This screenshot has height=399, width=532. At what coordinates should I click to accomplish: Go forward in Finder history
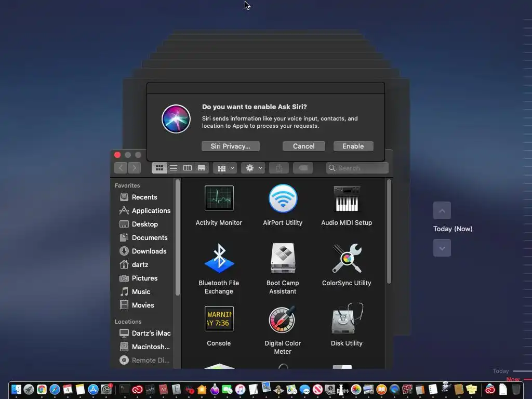135,168
